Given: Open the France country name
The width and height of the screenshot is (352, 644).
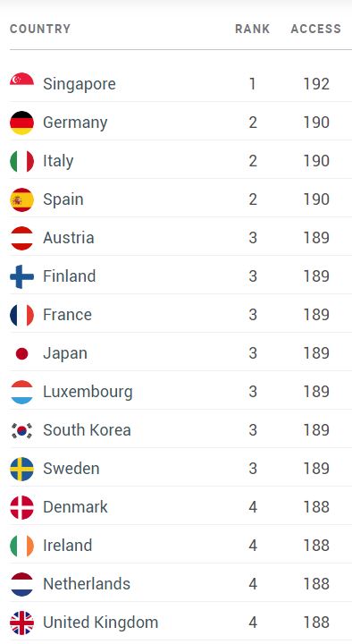Looking at the screenshot, I should pos(67,315).
